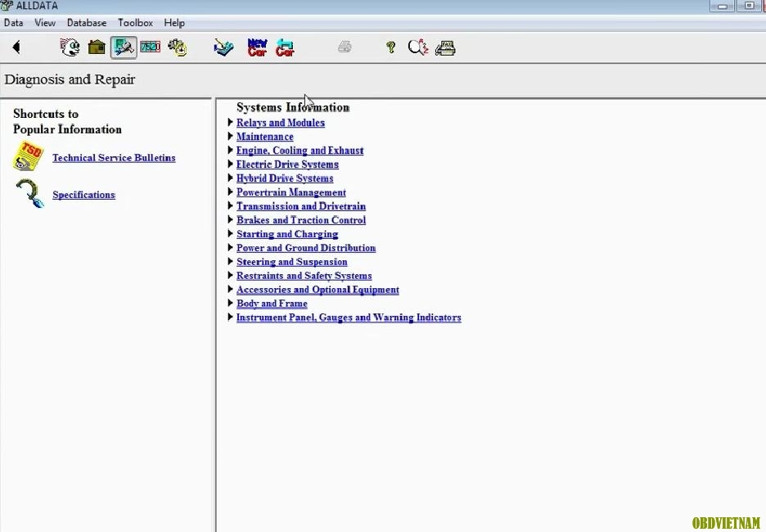Viewport: 766px width, 532px height.
Task: Expand the Body and Frame arrow
Action: 230,303
